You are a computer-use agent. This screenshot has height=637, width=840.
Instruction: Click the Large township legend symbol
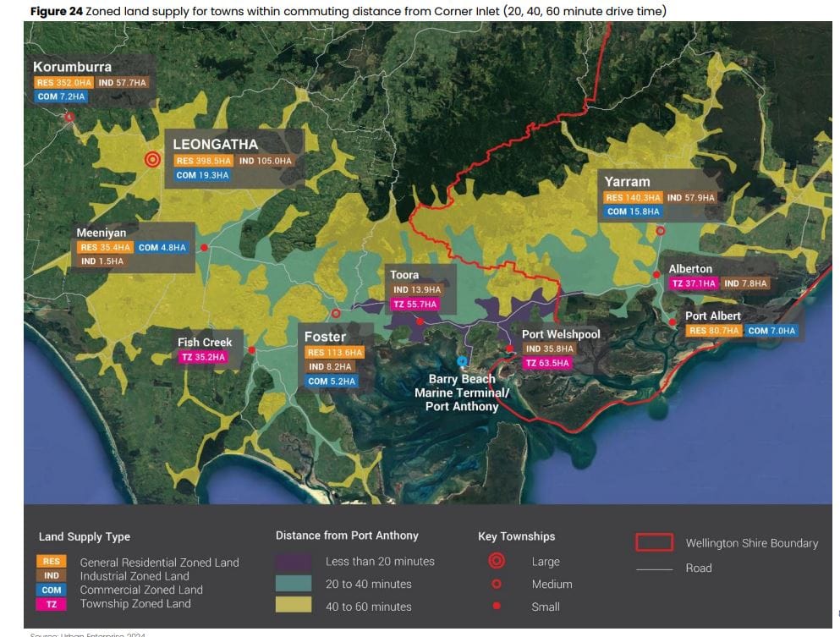pos(497,561)
